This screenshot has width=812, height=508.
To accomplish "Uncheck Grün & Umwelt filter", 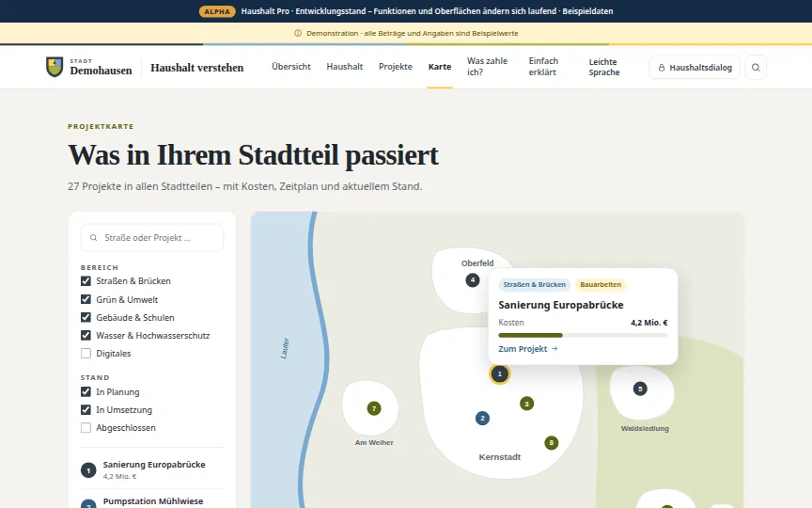I will (x=86, y=299).
